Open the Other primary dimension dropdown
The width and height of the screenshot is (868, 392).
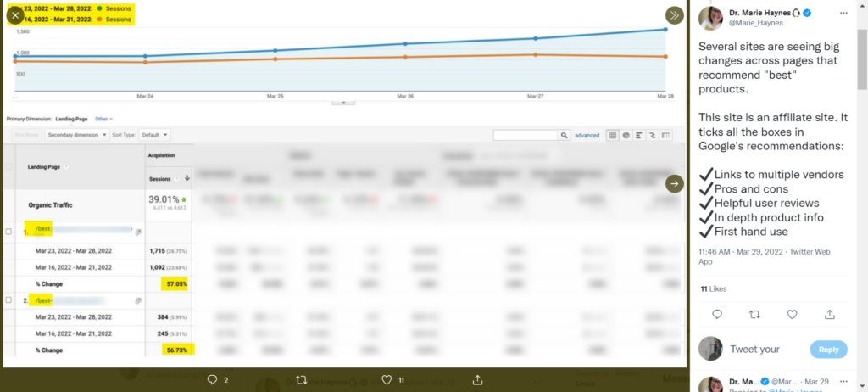click(x=103, y=119)
